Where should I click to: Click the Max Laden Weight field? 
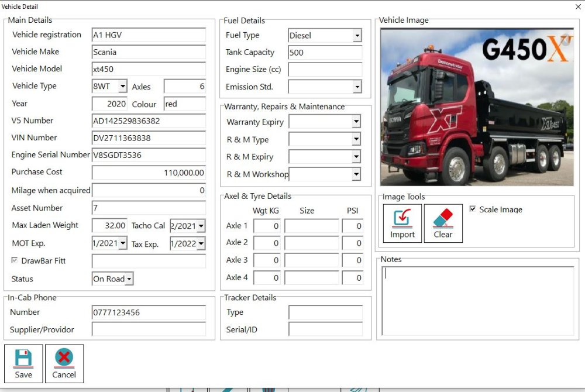point(109,225)
